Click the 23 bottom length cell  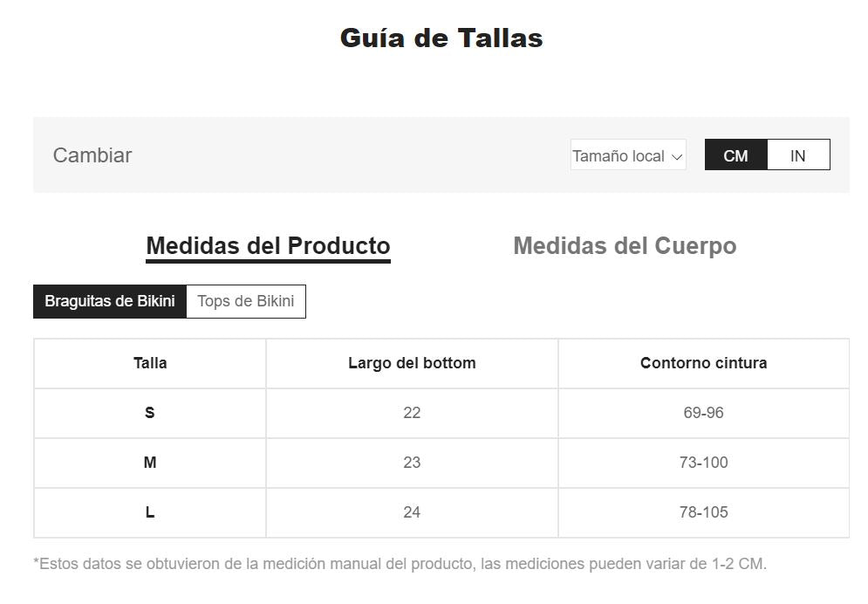tap(412, 463)
